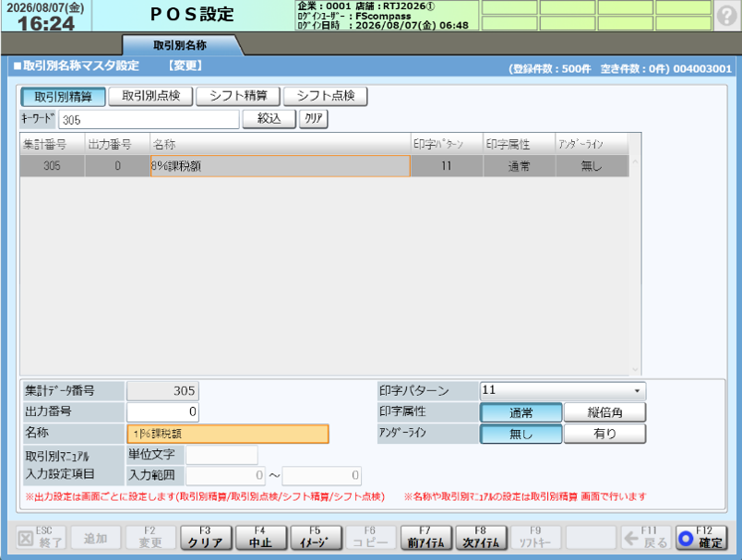The width and height of the screenshot is (742, 560).
Task: Click the F11 戻る back arrow button
Action: [646, 538]
